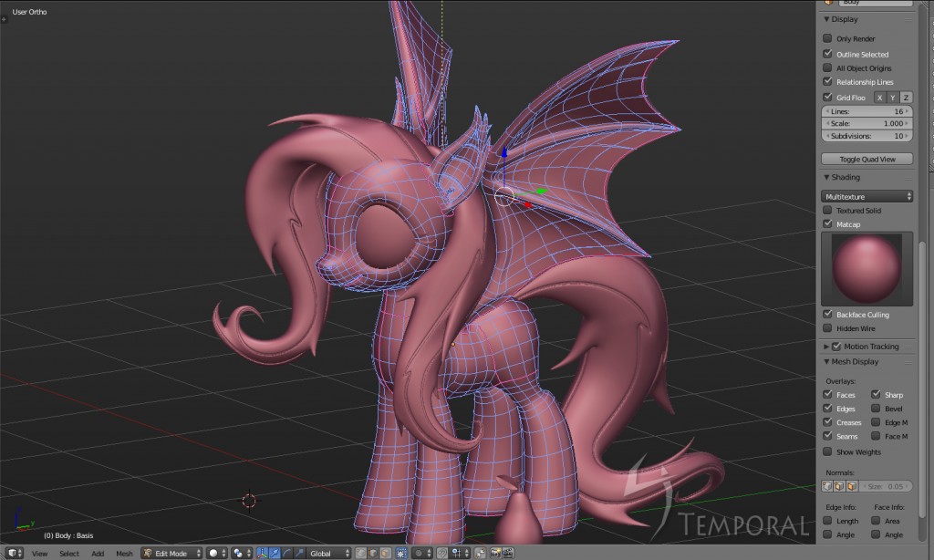Select the scale manipulator icon
The image size is (934, 560).
pos(300,554)
